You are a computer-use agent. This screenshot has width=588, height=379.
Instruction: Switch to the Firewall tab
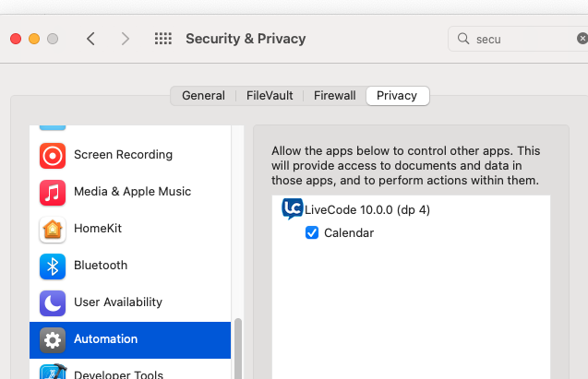[x=334, y=95]
